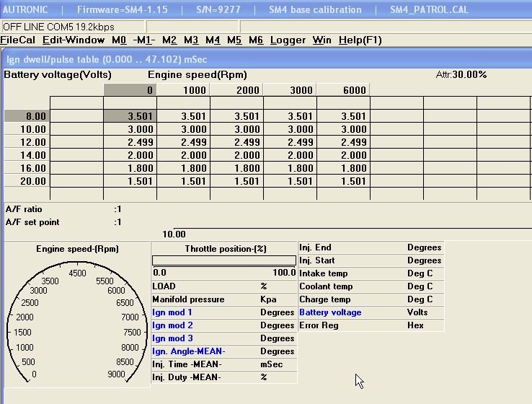Click the Firmware=SM4-1.15 title text
The width and height of the screenshot is (532, 404).
[122, 9]
